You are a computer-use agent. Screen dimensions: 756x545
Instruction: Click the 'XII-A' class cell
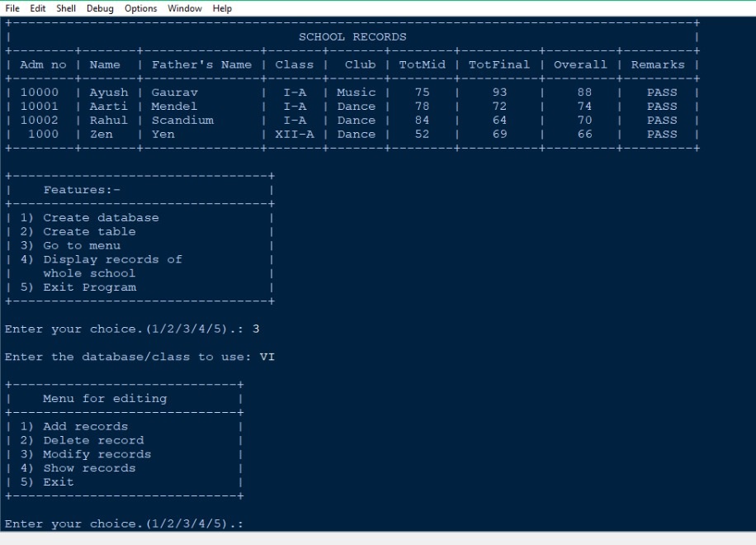click(295, 135)
